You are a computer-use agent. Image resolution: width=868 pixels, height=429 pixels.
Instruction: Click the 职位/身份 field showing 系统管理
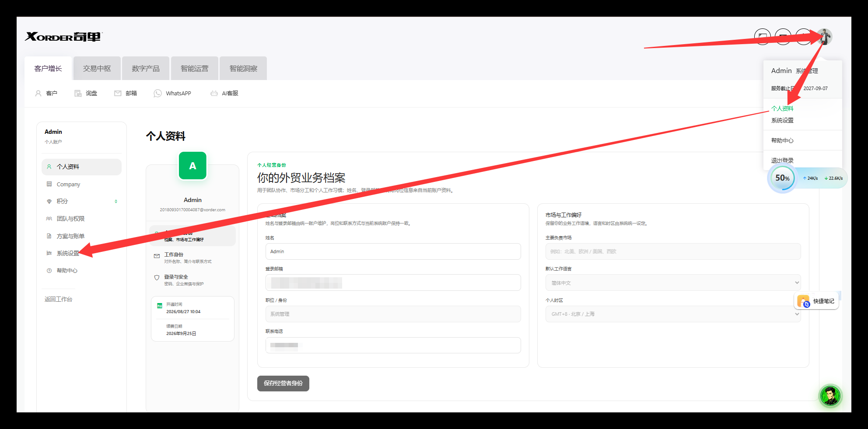[393, 314]
